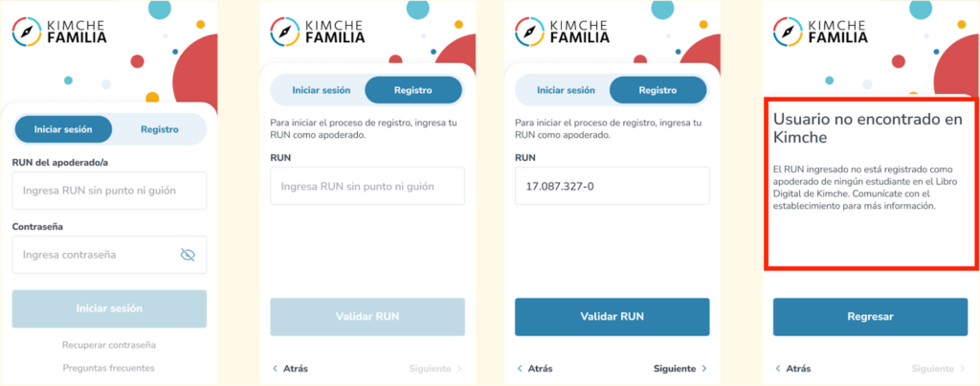
Task: Click the Contraseña password field
Action: (x=96, y=255)
